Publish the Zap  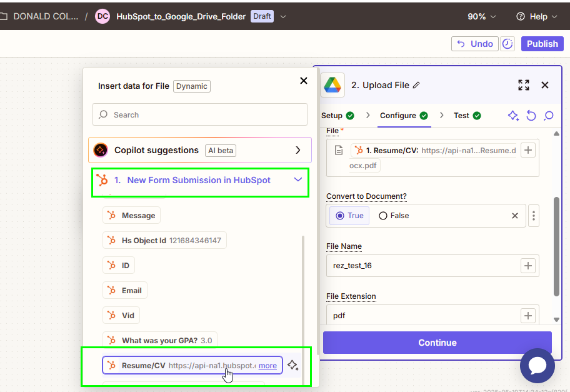coord(542,44)
